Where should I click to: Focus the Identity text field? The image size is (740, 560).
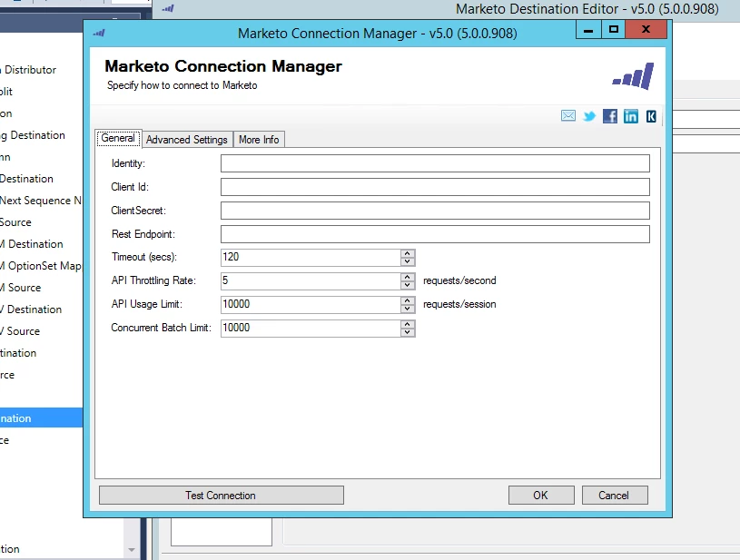pos(435,163)
